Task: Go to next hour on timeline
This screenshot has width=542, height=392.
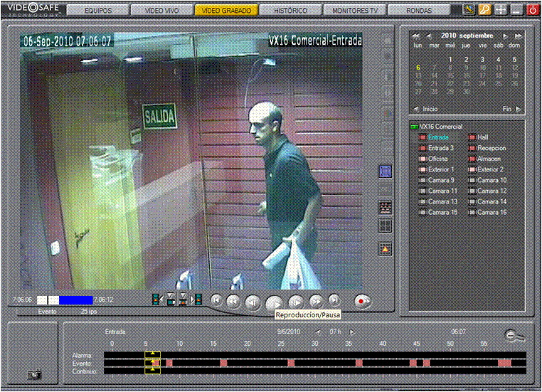Action: 352,332
